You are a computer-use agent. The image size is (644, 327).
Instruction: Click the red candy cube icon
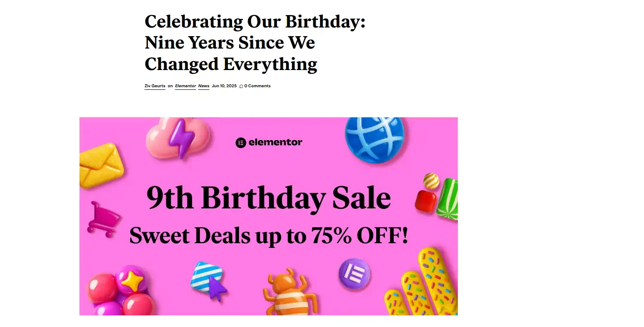425,201
